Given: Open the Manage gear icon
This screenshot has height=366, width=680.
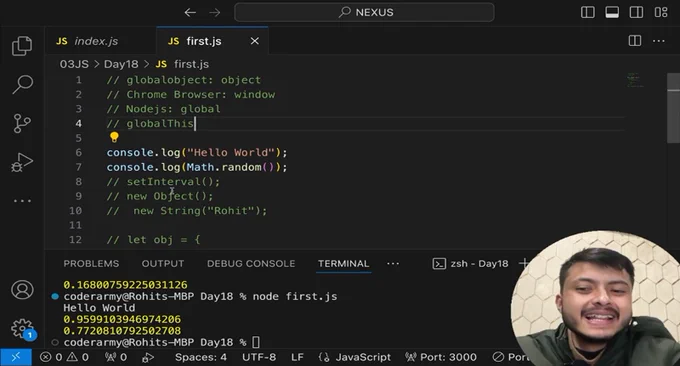Looking at the screenshot, I should pyautogui.click(x=22, y=329).
